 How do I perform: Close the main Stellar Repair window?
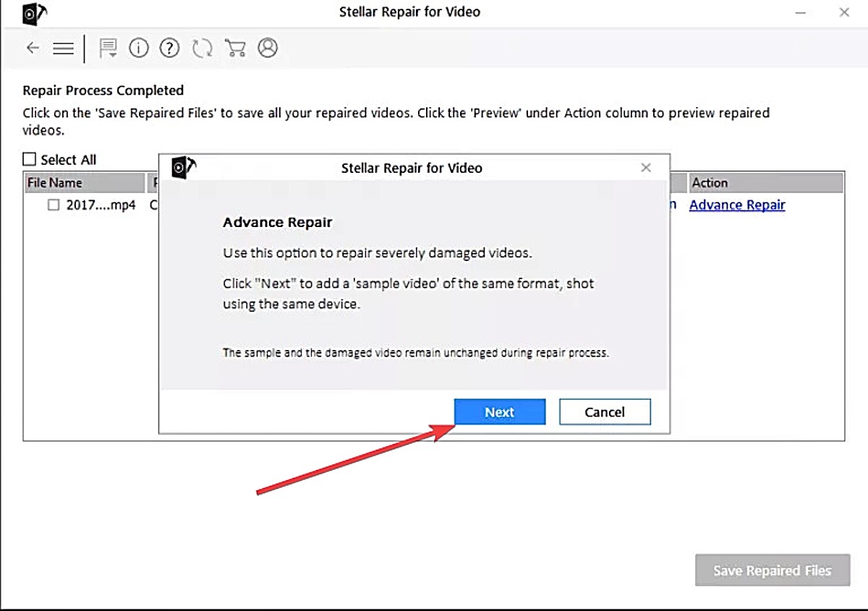pyautogui.click(x=844, y=12)
